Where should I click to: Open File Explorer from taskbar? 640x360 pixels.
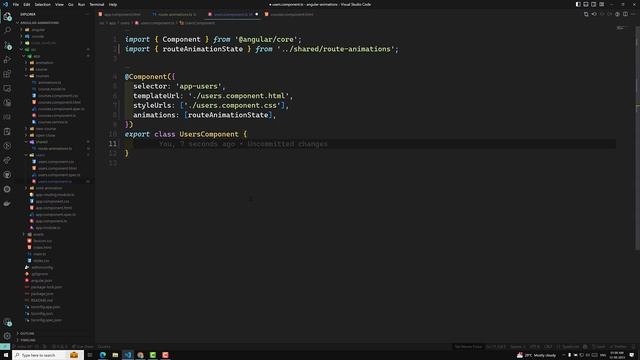coord(116,355)
